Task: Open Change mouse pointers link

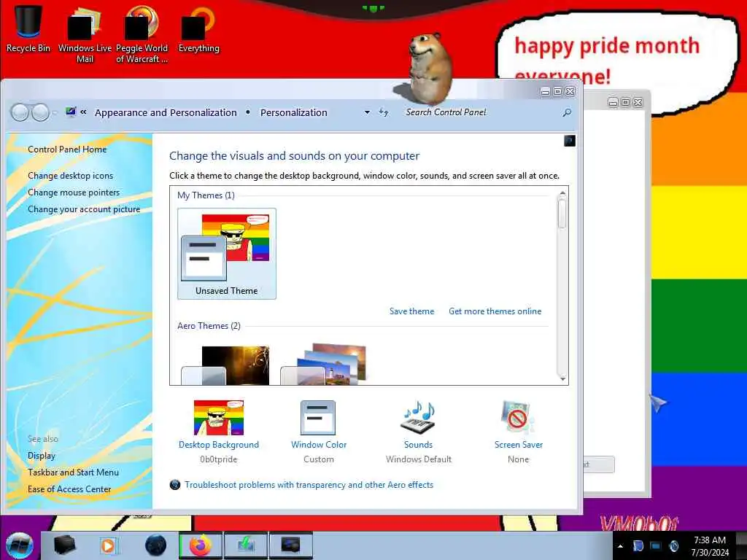Action: [74, 192]
